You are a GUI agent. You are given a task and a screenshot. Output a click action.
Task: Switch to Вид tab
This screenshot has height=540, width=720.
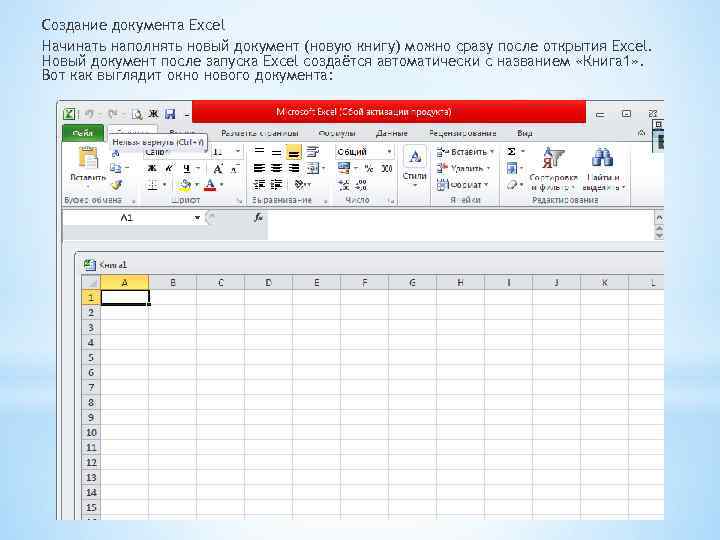point(524,133)
